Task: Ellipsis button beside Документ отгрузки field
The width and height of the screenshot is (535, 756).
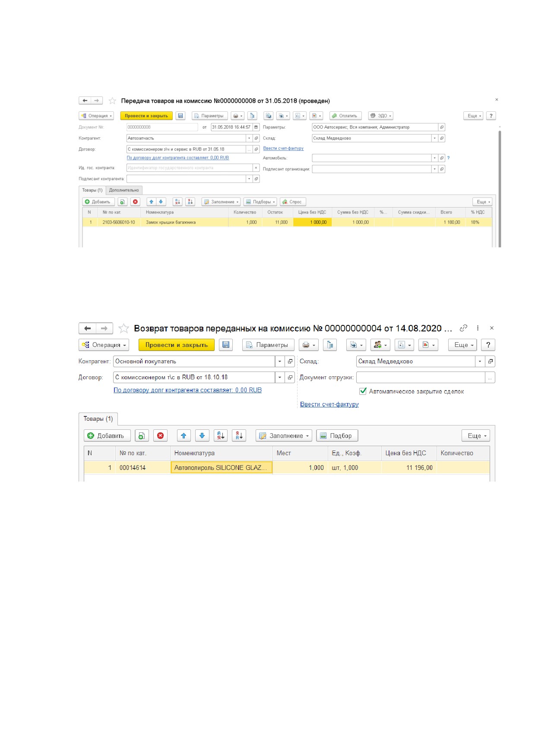Action: point(490,377)
